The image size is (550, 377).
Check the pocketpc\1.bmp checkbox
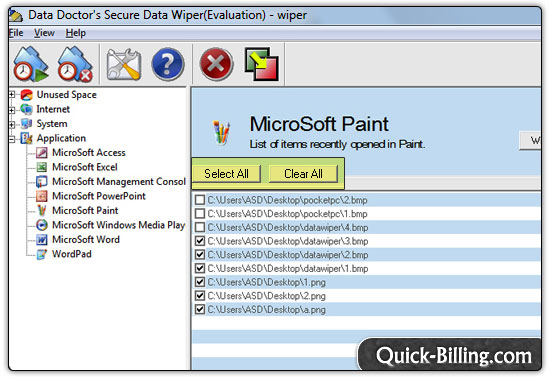pyautogui.click(x=200, y=214)
